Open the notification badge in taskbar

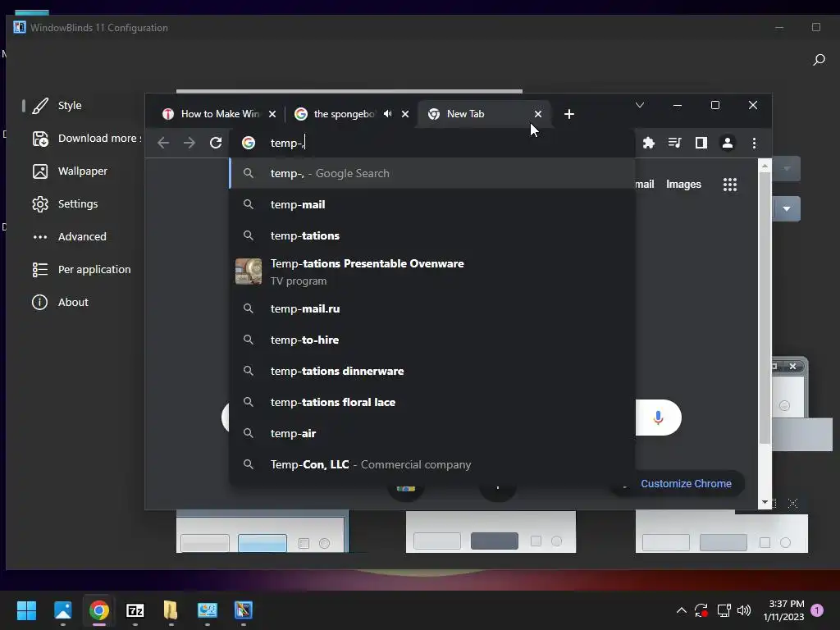[x=817, y=610]
